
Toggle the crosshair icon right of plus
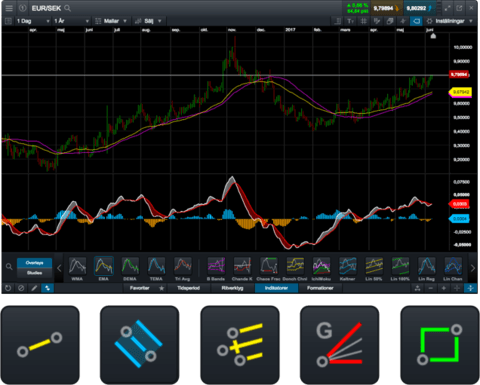pos(457,288)
